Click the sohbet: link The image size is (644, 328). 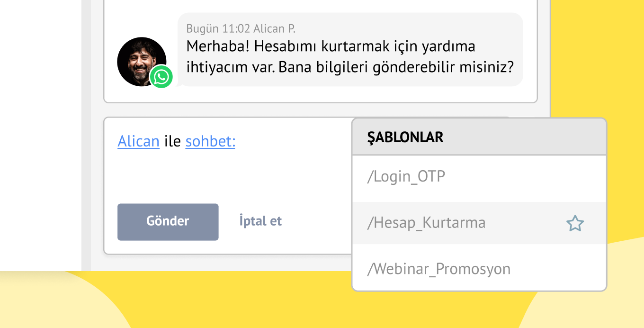click(x=210, y=141)
